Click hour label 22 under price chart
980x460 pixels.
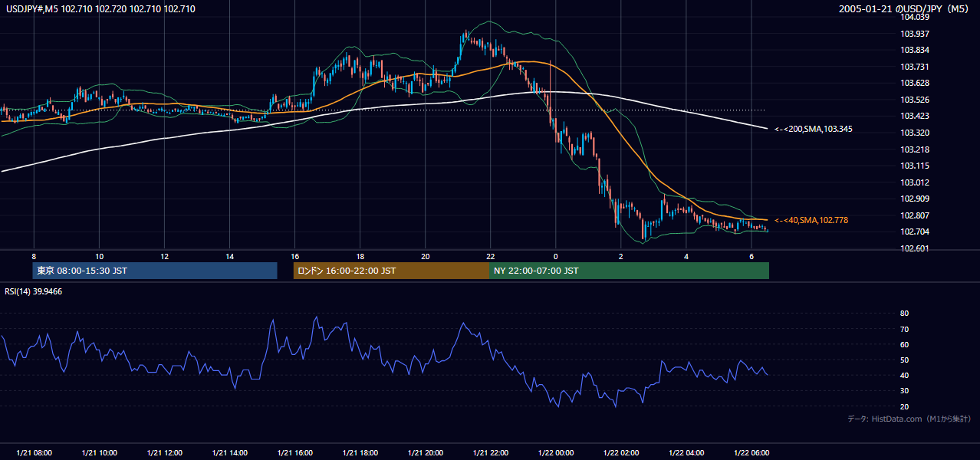[490, 256]
